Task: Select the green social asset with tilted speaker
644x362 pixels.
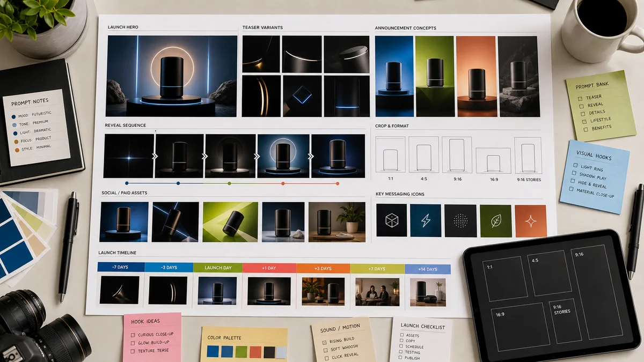Action: (229, 221)
